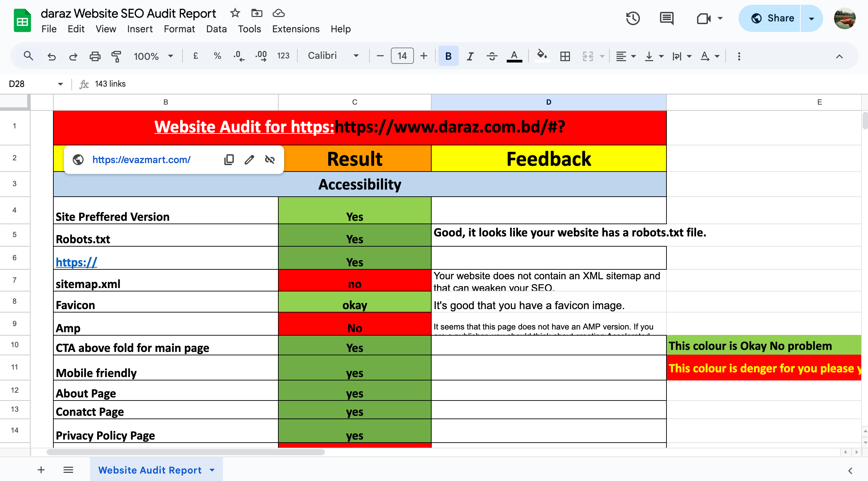The image size is (868, 481).
Task: Open the evazmart.com link
Action: tap(141, 159)
